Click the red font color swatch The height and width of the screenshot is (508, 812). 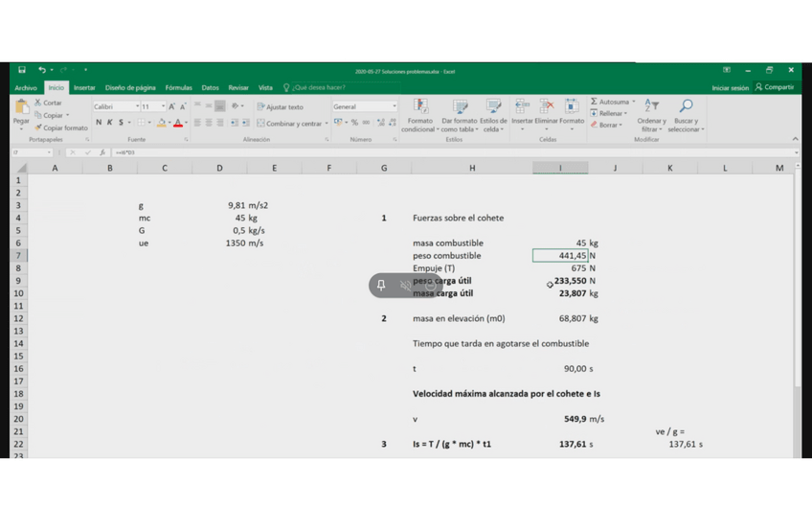click(x=177, y=124)
